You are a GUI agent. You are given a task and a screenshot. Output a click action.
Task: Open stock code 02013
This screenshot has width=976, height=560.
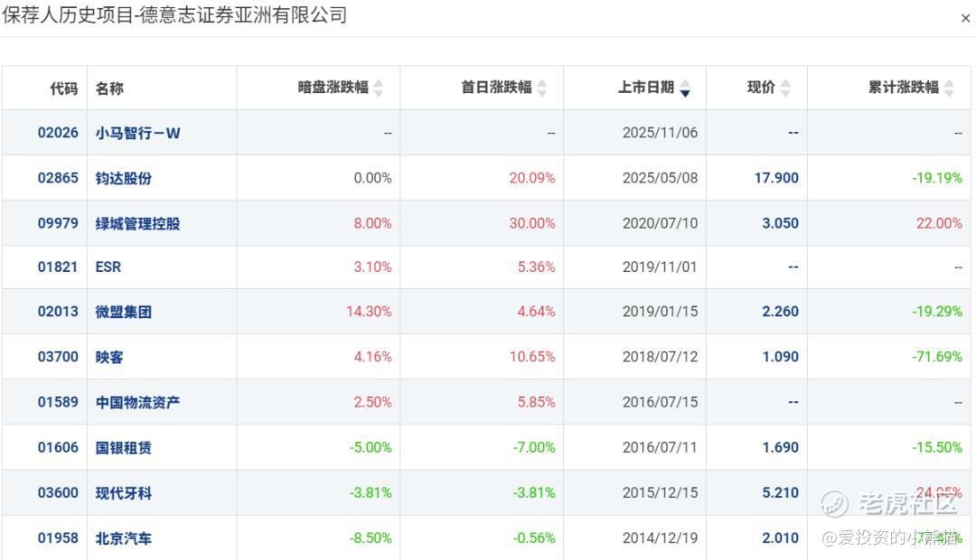58,312
